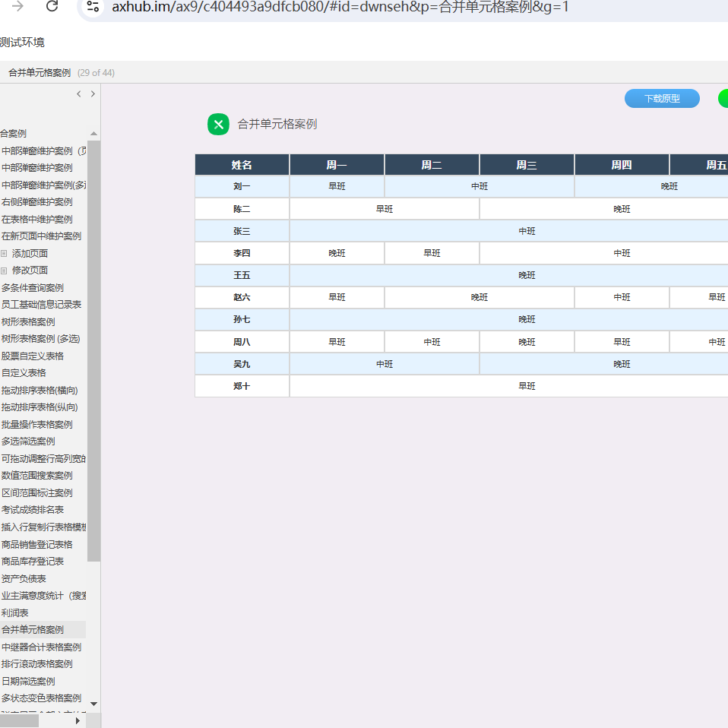
Task: Click the browser reload icon
Action: (51, 7)
